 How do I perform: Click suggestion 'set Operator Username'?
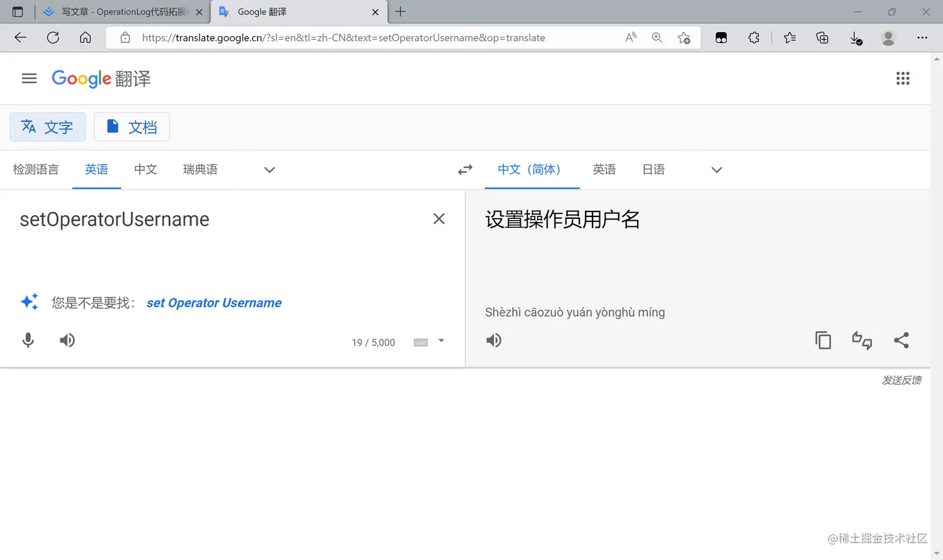214,303
